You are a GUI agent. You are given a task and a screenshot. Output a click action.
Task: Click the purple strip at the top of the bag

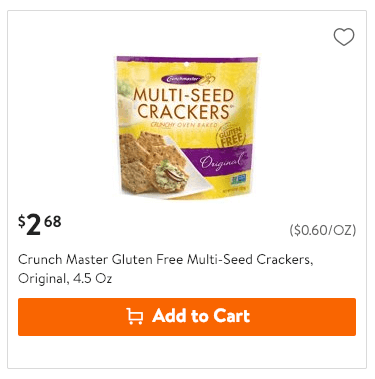[187, 59]
